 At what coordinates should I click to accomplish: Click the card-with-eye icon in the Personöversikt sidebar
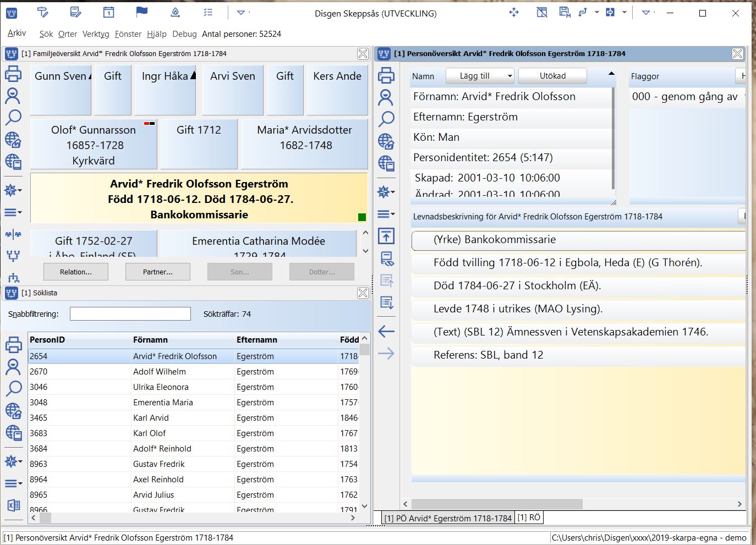386,258
